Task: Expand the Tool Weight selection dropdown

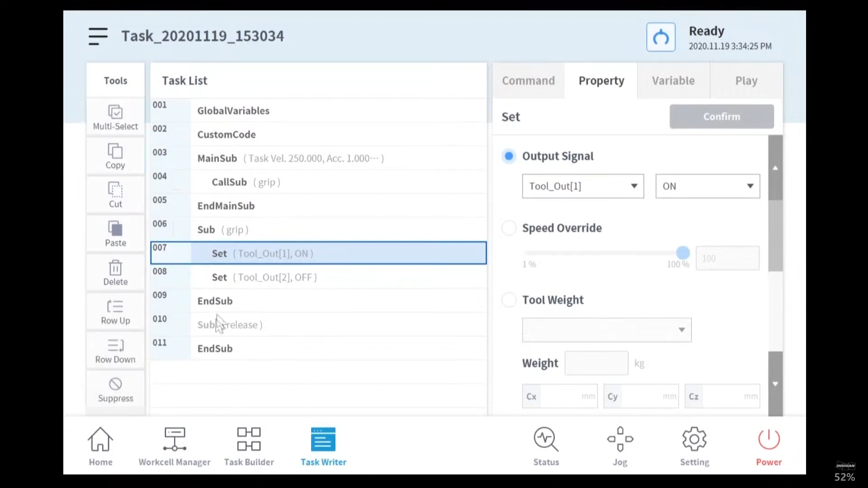Action: [x=606, y=330]
